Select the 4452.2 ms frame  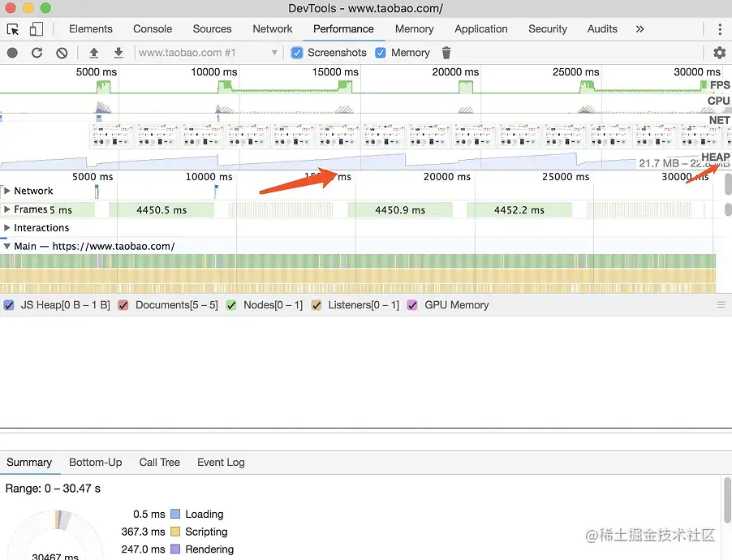(x=519, y=210)
